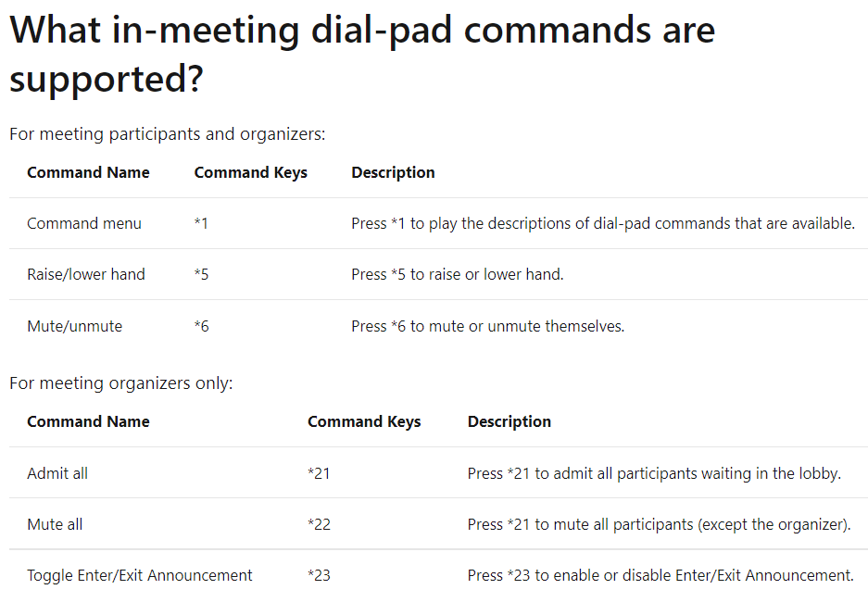Screen dimensions: 868x602
Task: Click the "Press *5 to raise or lower hand" description
Action: [x=457, y=274]
